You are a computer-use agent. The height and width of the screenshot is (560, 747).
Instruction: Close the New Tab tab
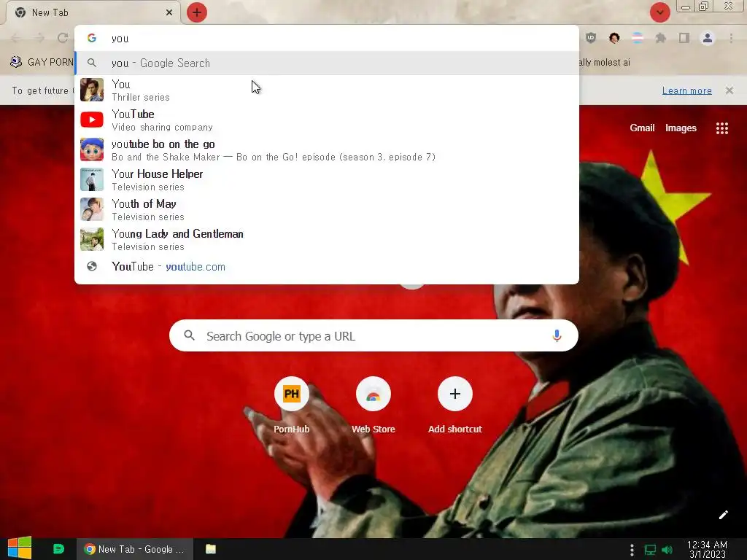pos(169,13)
